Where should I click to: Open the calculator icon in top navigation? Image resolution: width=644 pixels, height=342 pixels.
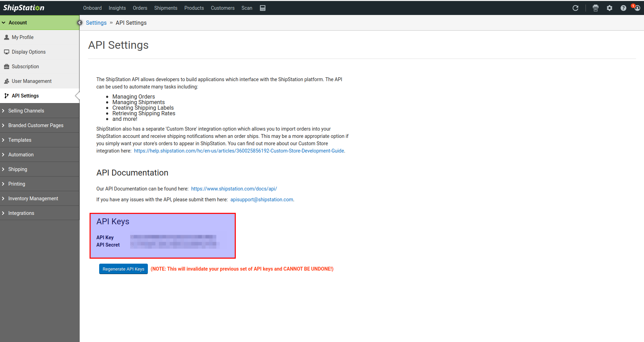(x=263, y=8)
